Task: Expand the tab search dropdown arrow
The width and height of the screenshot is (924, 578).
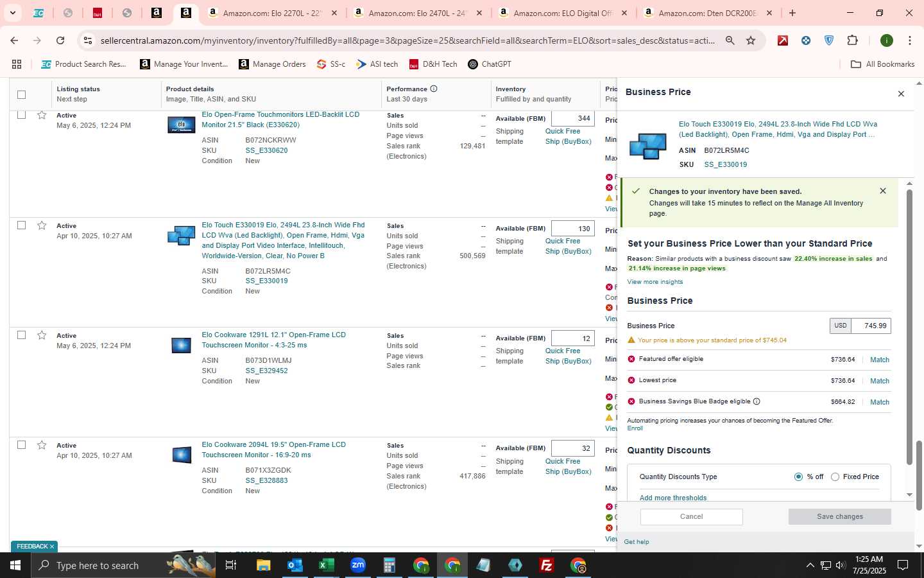Action: click(12, 13)
